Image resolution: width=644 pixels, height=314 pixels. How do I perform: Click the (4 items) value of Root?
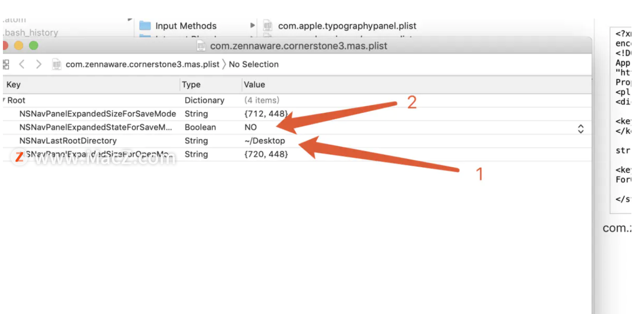262,100
